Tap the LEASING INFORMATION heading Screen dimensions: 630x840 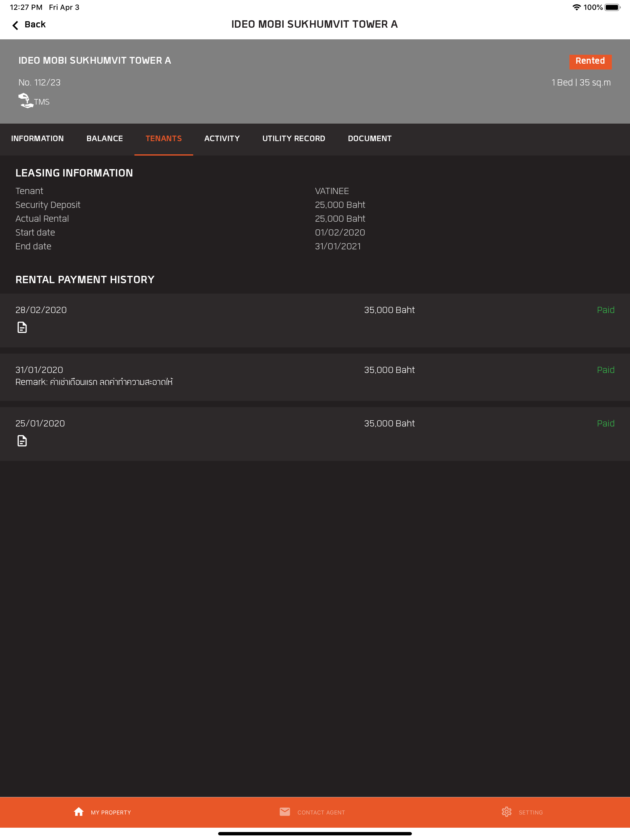pos(74,173)
